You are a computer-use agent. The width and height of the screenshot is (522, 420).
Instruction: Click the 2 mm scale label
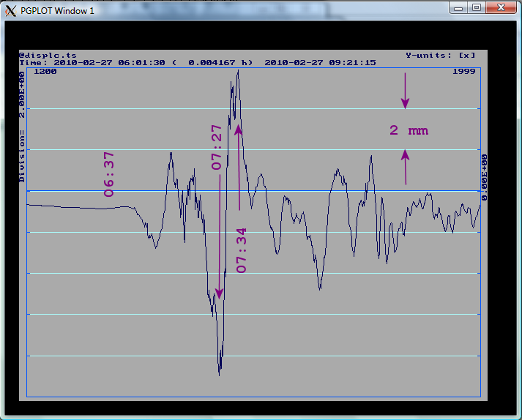point(408,131)
